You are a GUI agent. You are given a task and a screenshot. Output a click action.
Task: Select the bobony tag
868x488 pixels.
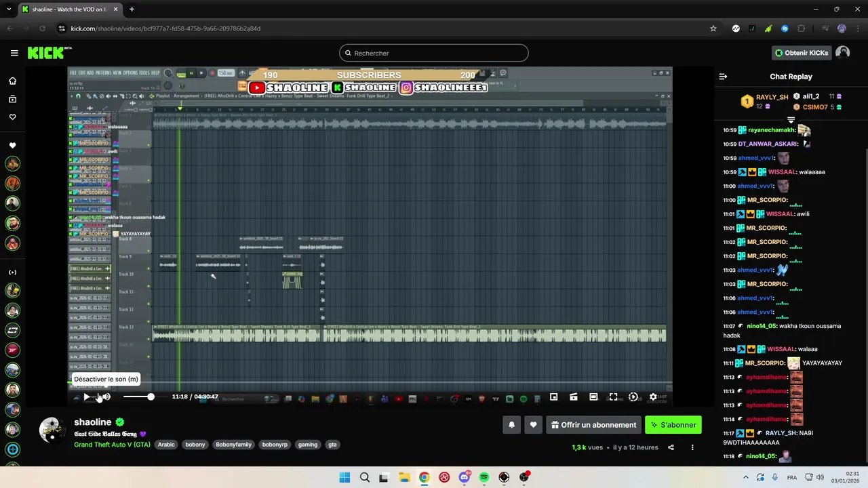(x=195, y=445)
